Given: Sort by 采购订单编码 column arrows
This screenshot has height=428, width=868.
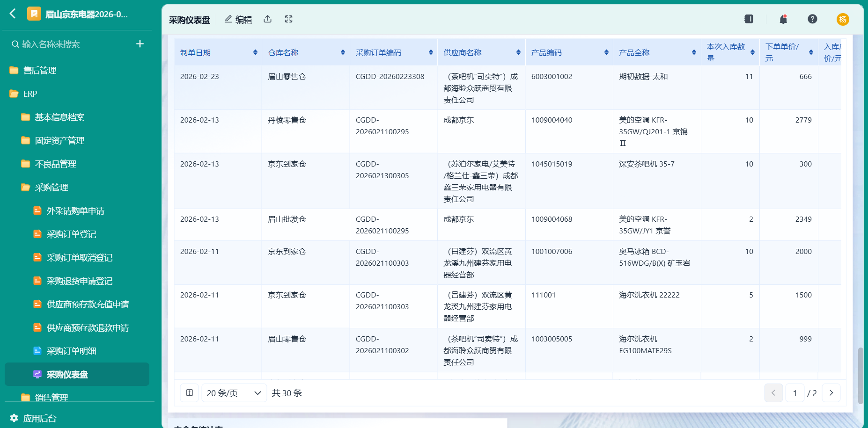Looking at the screenshot, I should 431,52.
